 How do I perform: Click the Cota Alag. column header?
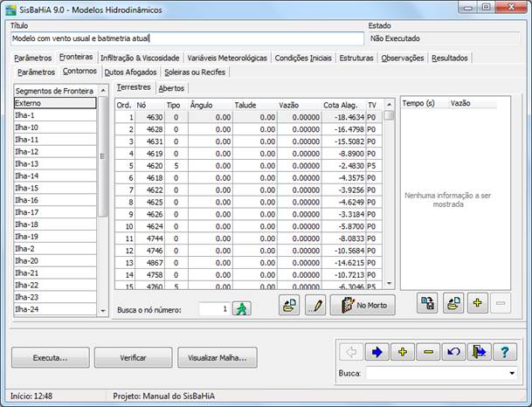click(x=343, y=105)
